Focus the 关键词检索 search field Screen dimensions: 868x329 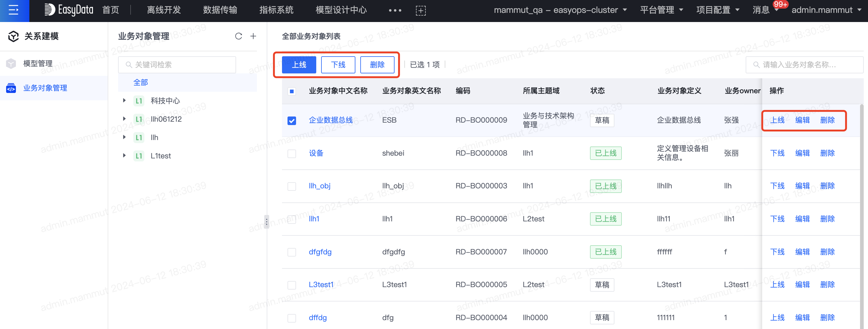click(x=177, y=65)
